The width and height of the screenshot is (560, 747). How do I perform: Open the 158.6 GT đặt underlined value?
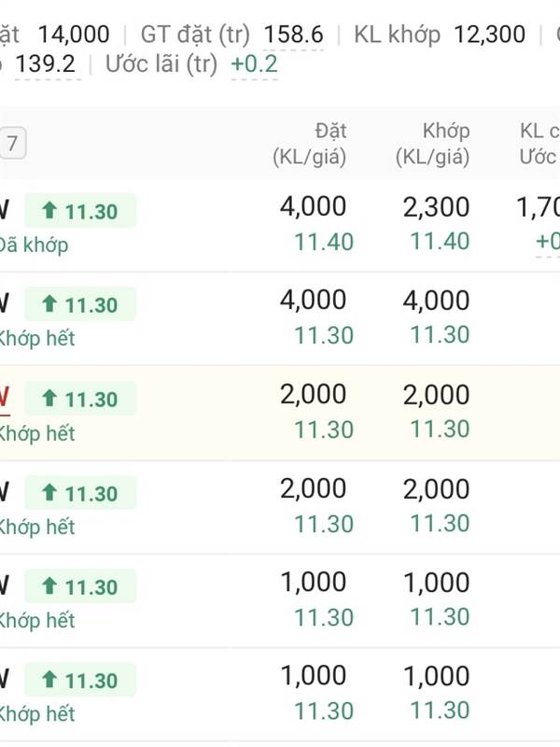coord(293,35)
